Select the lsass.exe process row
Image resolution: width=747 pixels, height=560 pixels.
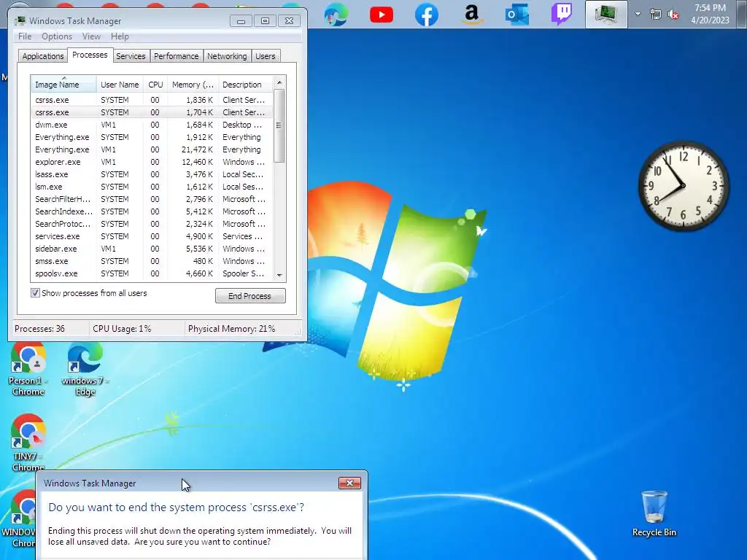pyautogui.click(x=152, y=174)
